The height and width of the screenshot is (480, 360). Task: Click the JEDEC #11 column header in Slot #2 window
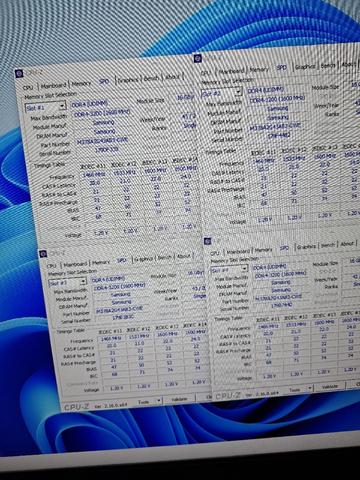(263, 152)
